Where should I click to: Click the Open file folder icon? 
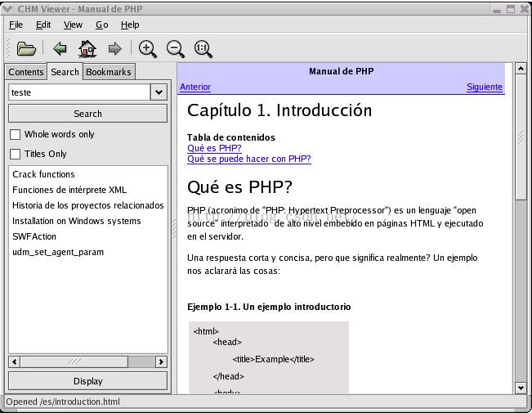[26, 49]
